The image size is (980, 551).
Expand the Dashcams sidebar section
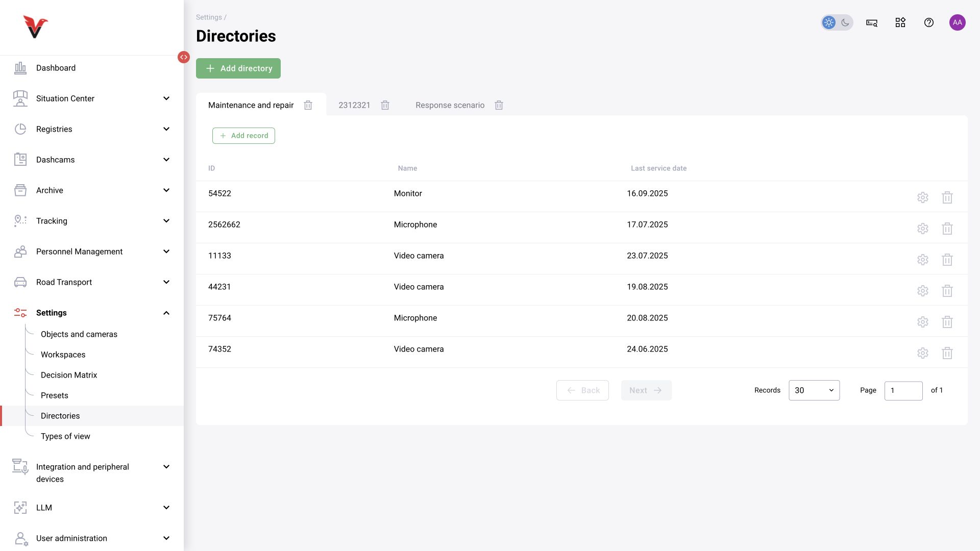coord(92,160)
